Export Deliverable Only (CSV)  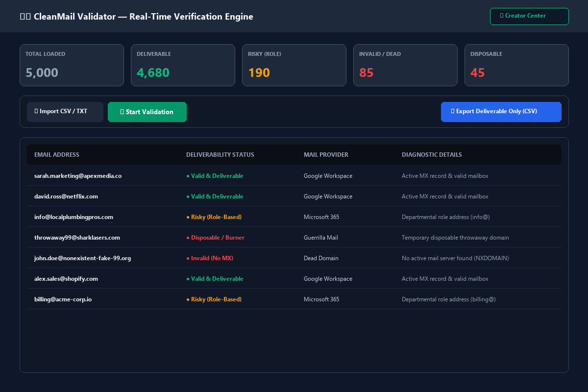tap(501, 112)
